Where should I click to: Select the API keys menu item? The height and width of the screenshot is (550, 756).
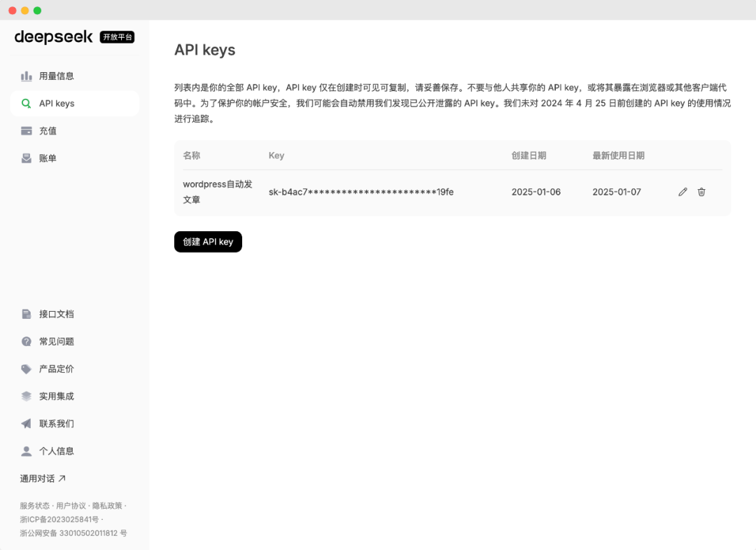pos(75,104)
